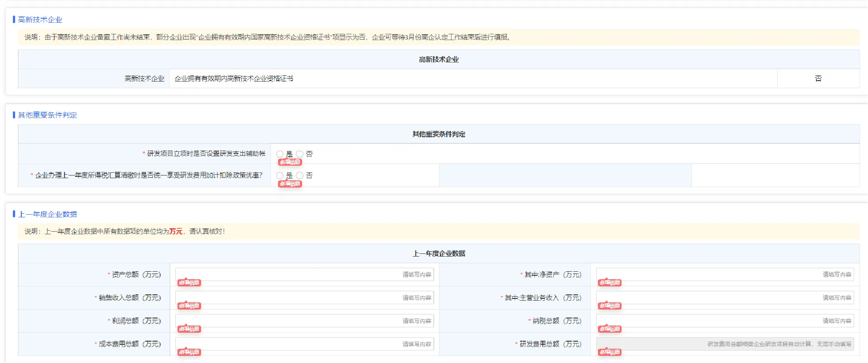
Task: Click the 利润总额 (万元) input field
Action: pyautogui.click(x=305, y=321)
